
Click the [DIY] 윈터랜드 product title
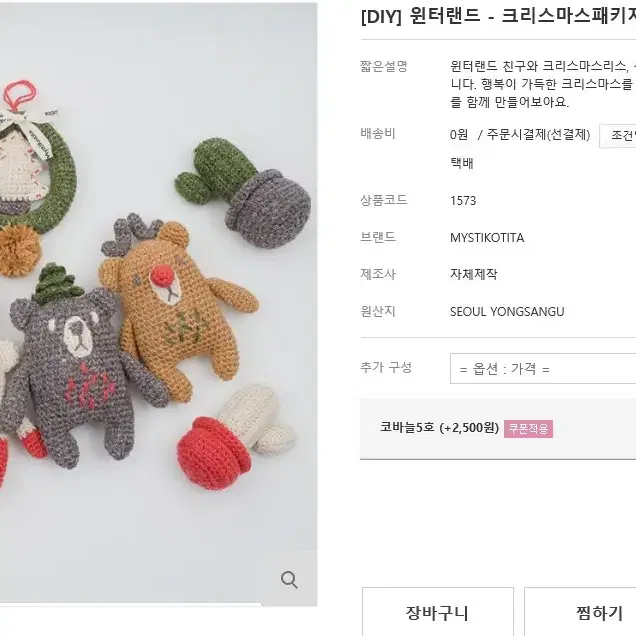(498, 16)
